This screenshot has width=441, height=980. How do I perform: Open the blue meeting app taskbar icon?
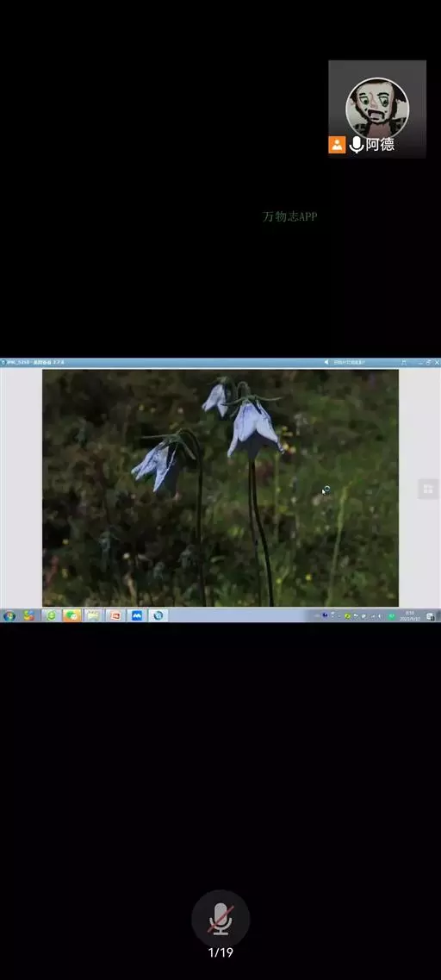click(x=136, y=615)
